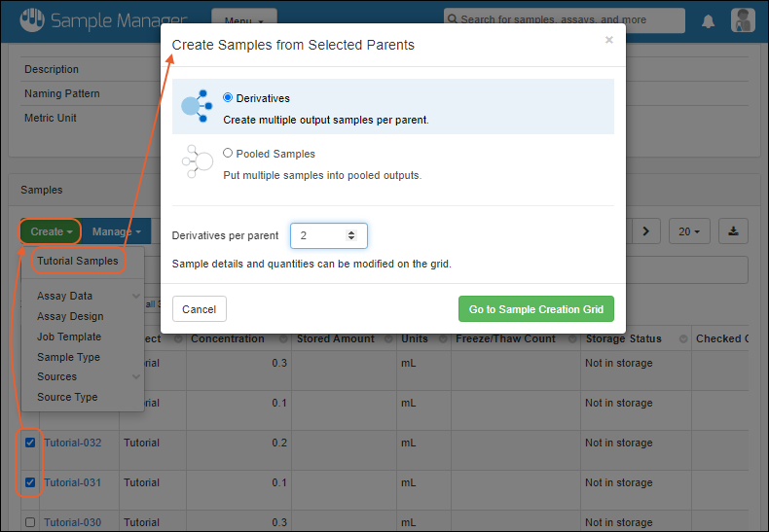
Task: Click the Pooled Samples diagram icon
Action: click(196, 161)
